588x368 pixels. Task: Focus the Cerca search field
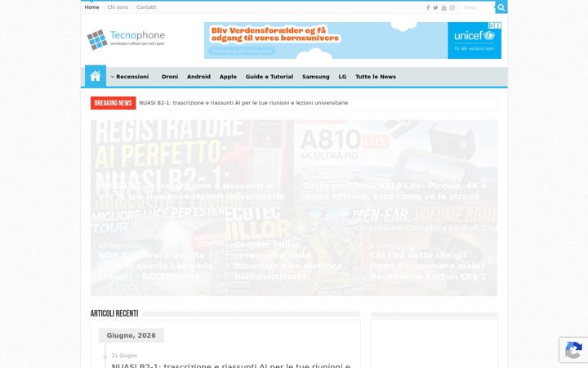pyautogui.click(x=477, y=7)
